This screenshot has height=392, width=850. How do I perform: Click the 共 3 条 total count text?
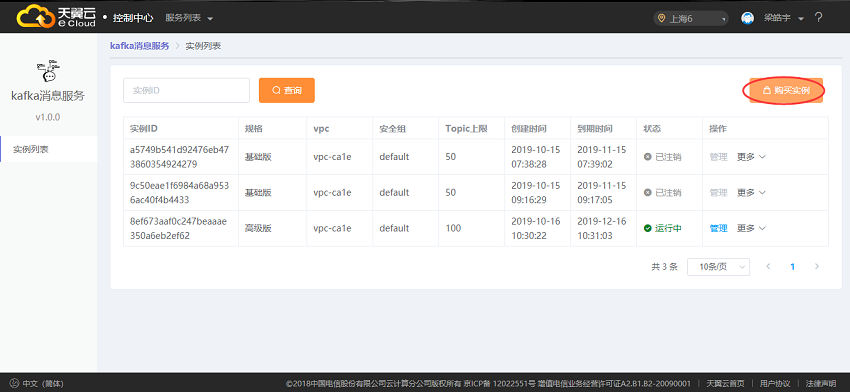point(664,267)
